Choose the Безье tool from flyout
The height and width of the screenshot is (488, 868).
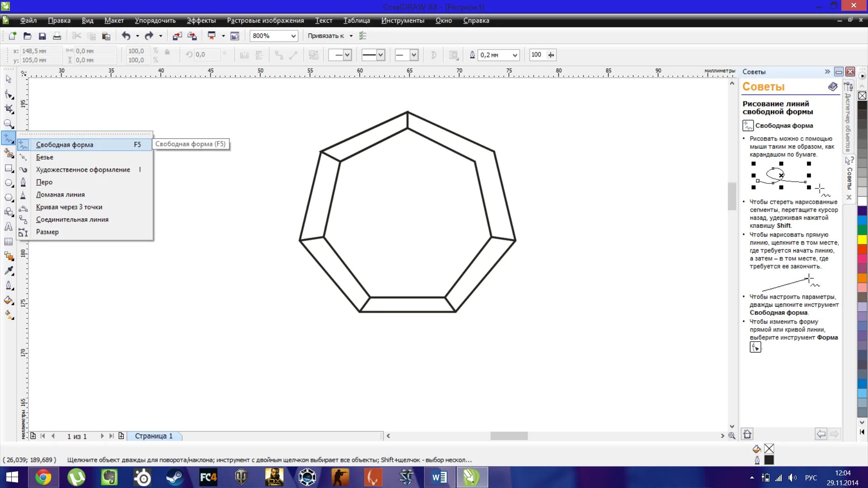tap(45, 157)
